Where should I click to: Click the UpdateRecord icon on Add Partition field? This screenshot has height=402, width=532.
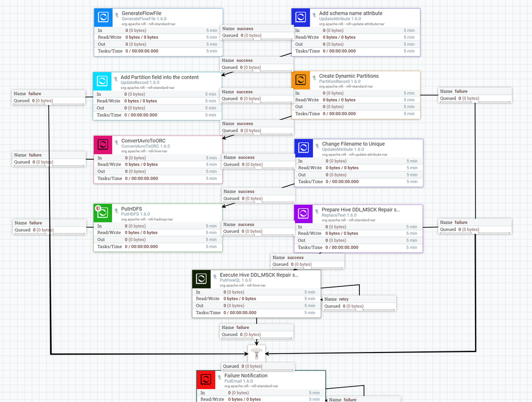pyautogui.click(x=103, y=81)
